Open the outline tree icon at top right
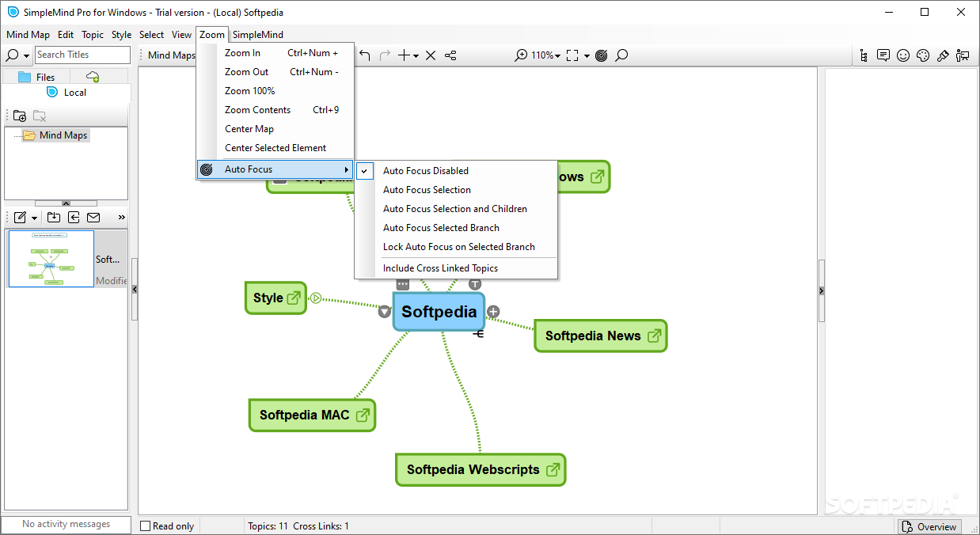Screen dimensions: 980x535 click(x=863, y=55)
